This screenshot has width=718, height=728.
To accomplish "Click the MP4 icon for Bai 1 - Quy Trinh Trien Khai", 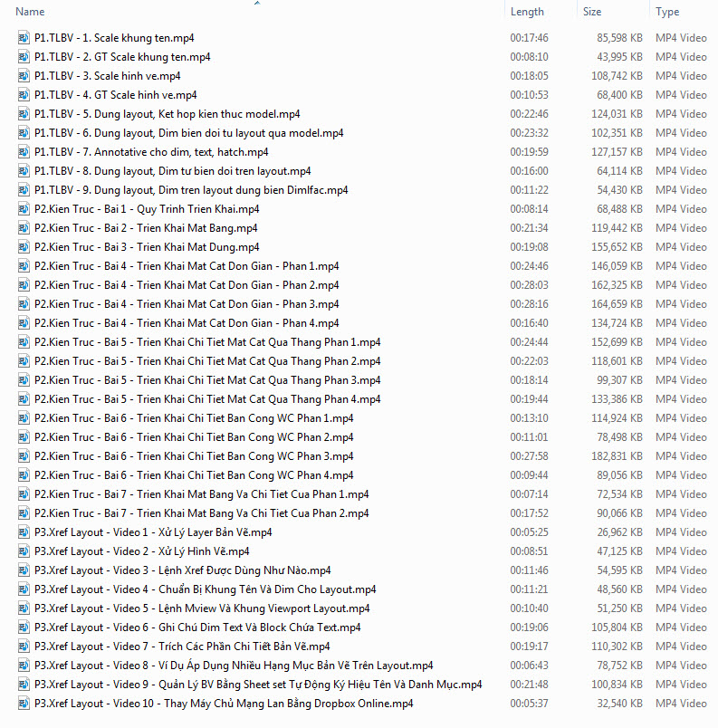I will pos(24,209).
